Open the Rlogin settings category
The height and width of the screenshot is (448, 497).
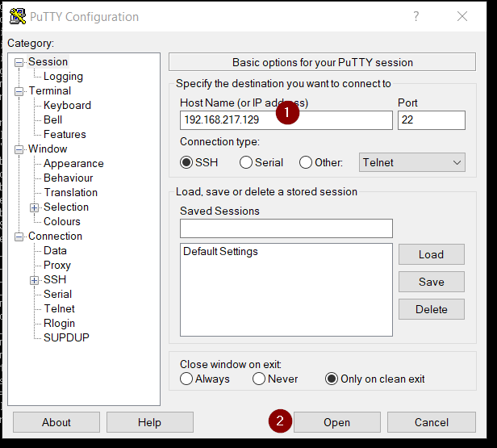coord(59,324)
